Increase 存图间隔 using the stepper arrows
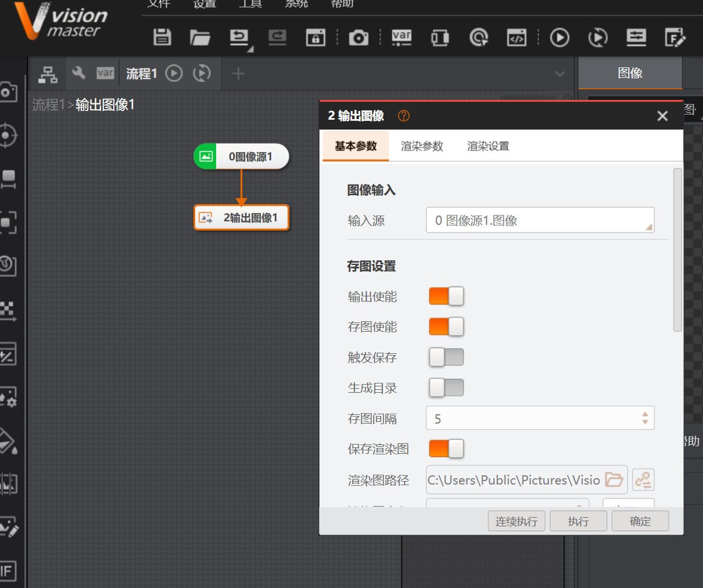This screenshot has height=588, width=703. pyautogui.click(x=644, y=414)
